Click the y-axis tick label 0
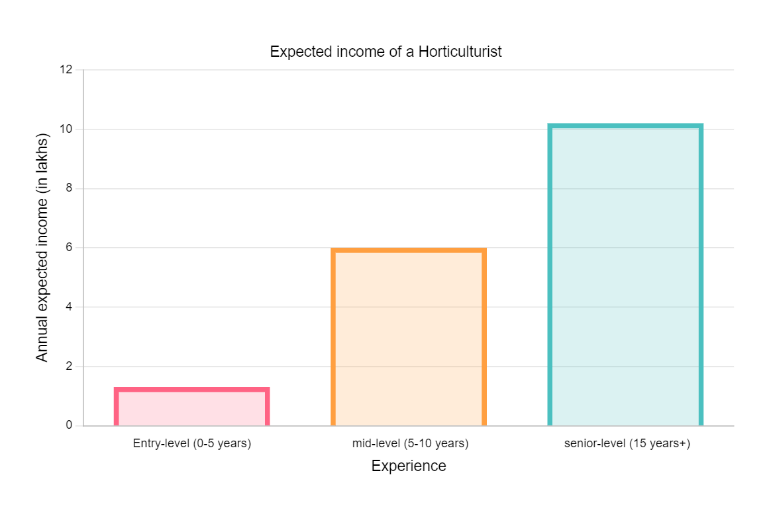Viewport: 769px width, 510px height. (69, 426)
